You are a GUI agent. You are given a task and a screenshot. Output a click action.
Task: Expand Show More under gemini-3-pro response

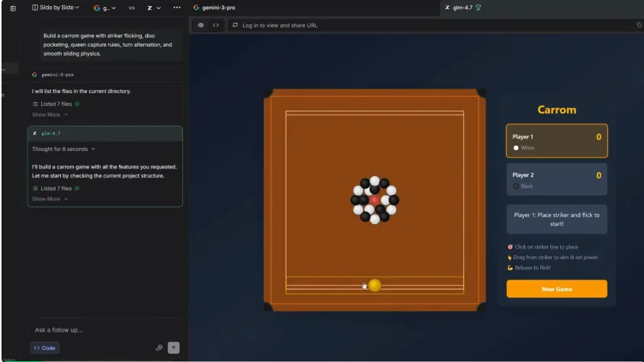[x=50, y=114]
